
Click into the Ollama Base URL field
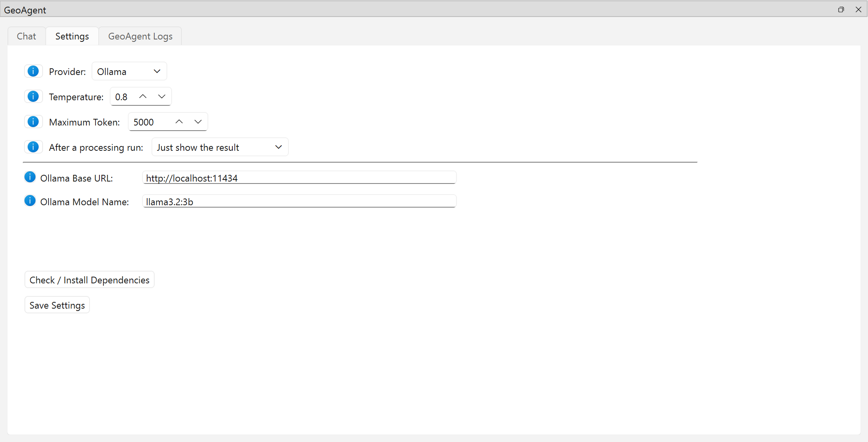coord(299,178)
